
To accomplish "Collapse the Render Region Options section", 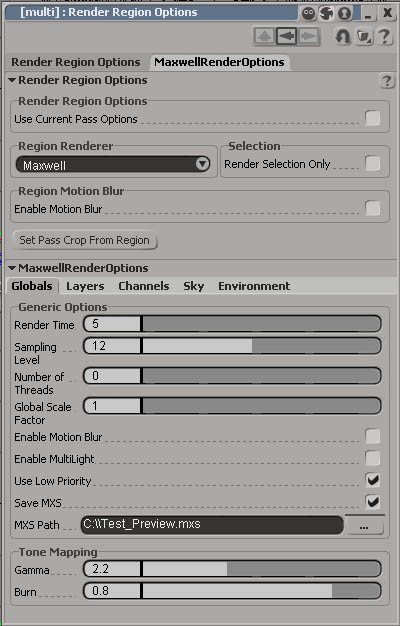I will [12, 80].
